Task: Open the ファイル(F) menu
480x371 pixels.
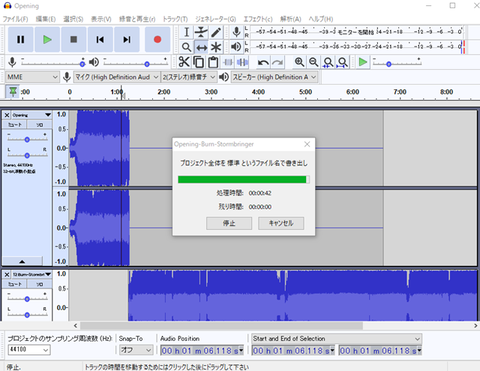Action: pyautogui.click(x=15, y=19)
